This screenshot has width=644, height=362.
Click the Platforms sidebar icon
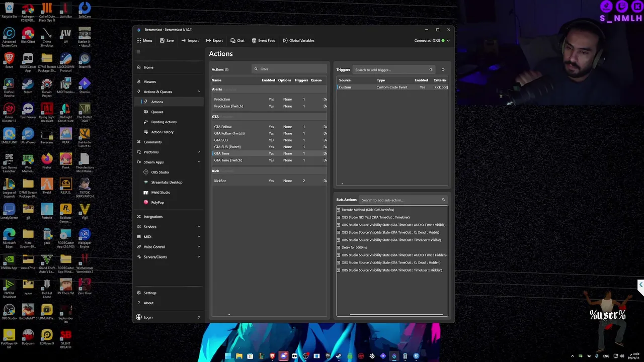coord(139,152)
